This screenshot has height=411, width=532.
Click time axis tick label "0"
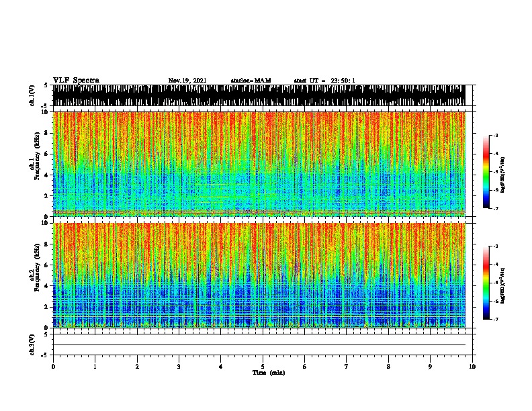(x=53, y=367)
